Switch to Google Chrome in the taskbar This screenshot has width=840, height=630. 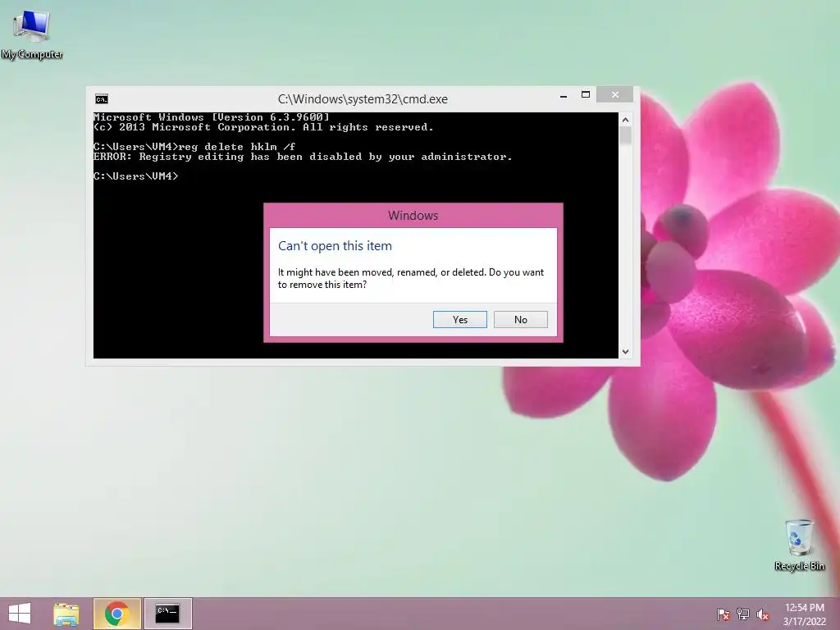point(116,614)
